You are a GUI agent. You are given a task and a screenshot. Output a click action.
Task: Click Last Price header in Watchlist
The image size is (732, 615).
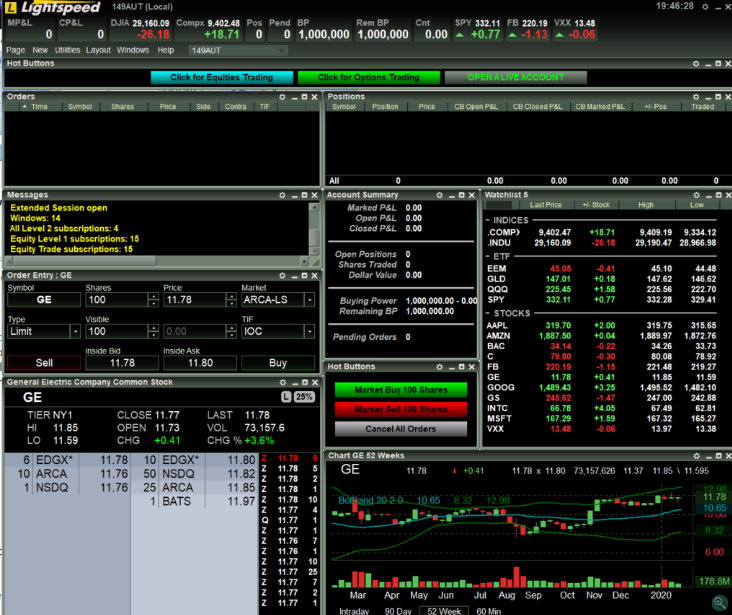[545, 205]
